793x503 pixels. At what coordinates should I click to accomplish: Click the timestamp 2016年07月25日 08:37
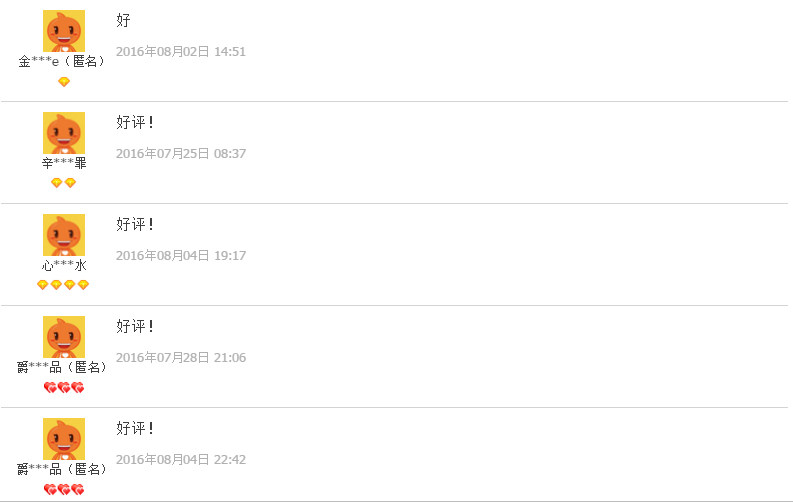coord(181,154)
